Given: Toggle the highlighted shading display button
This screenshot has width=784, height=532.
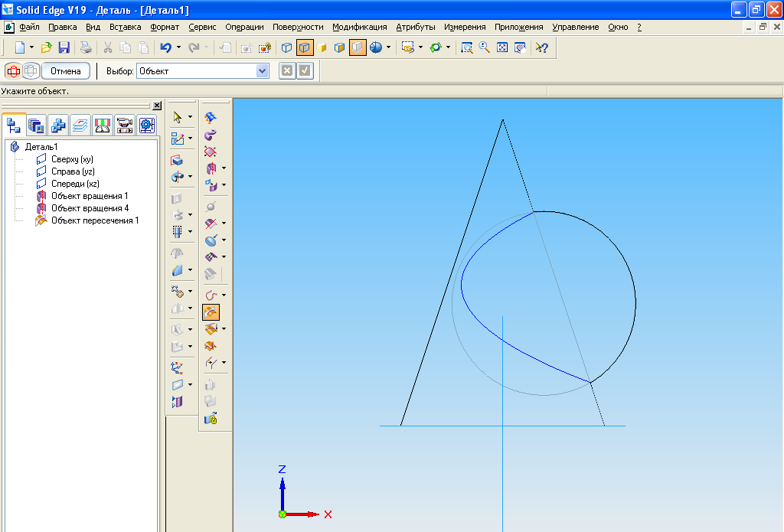Looking at the screenshot, I should tap(358, 47).
